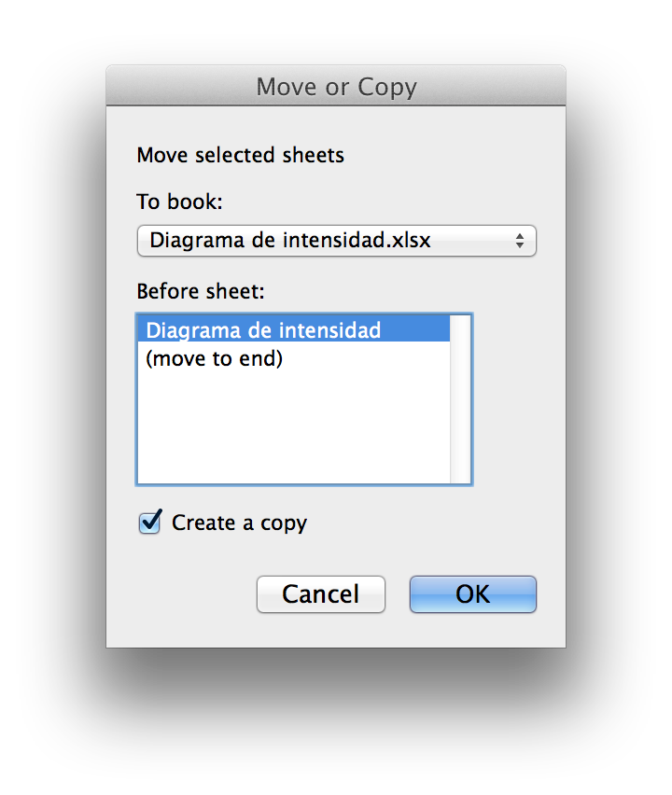Click the highlighted row's right edge in the sheet list

[439, 330]
